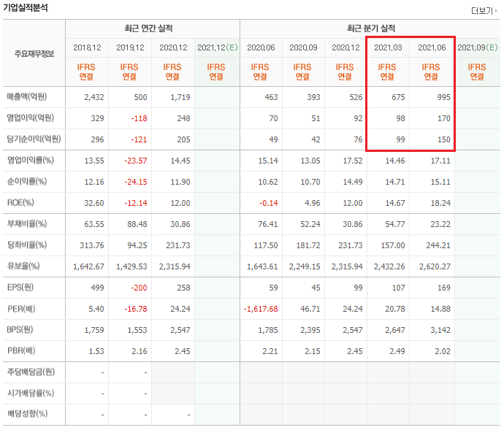Screen dimensions: 504x430
Task: Click the 순이익률(%) row label
Action: coord(27,181)
